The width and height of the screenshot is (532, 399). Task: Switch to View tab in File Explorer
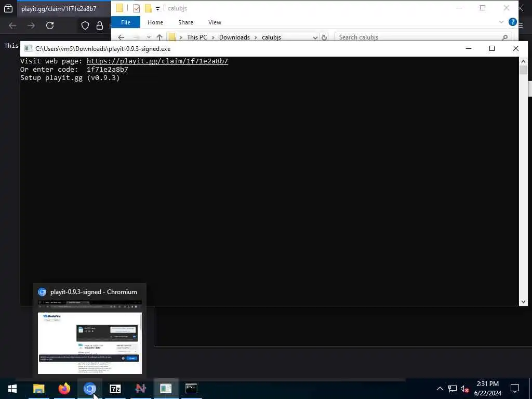click(215, 22)
